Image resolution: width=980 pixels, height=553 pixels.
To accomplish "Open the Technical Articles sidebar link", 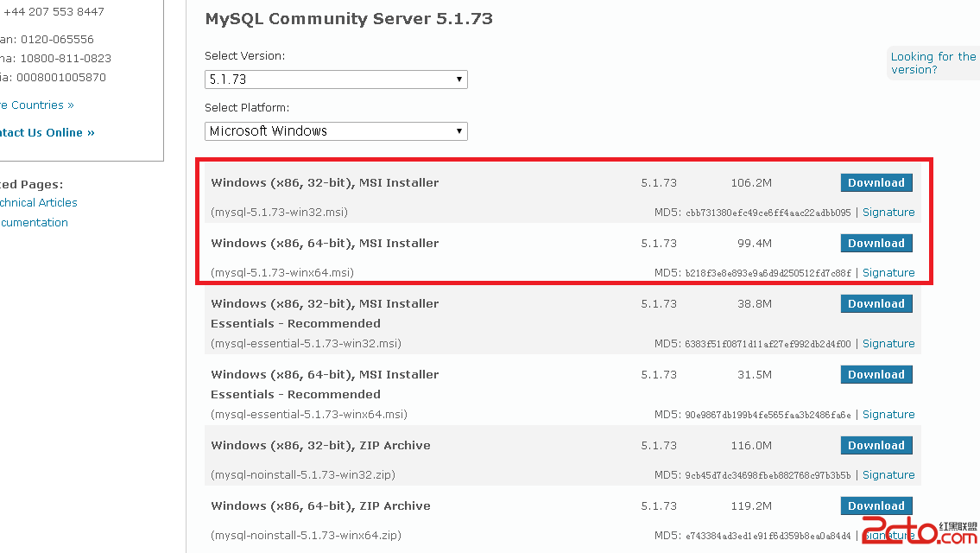I will point(39,203).
